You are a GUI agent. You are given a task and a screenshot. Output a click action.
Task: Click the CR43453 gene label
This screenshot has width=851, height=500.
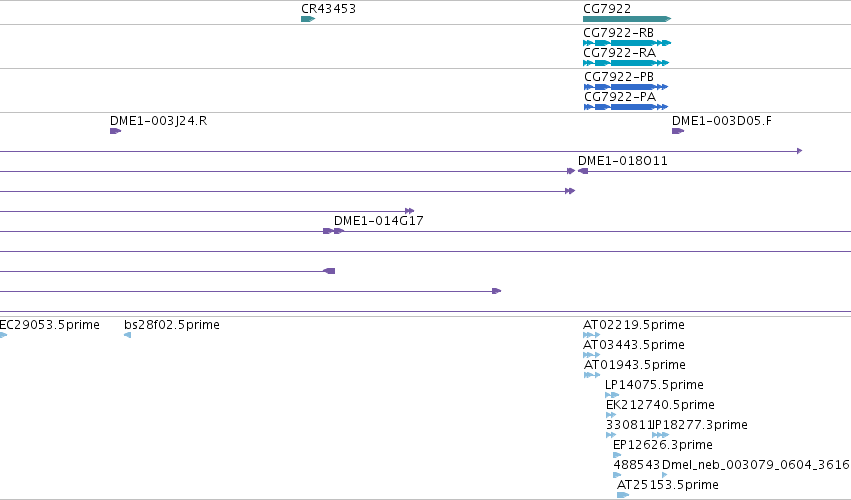pos(328,9)
